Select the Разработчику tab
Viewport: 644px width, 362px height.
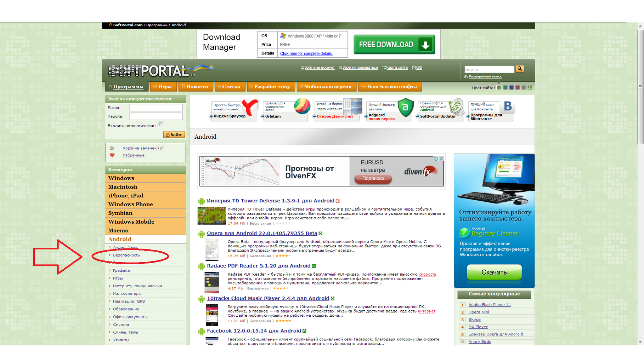271,87
